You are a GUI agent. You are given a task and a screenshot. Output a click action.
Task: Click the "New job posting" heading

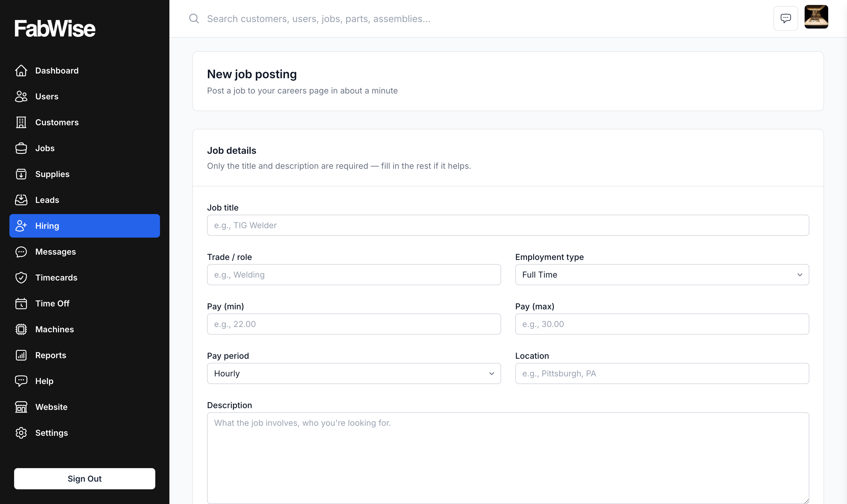[252, 74]
